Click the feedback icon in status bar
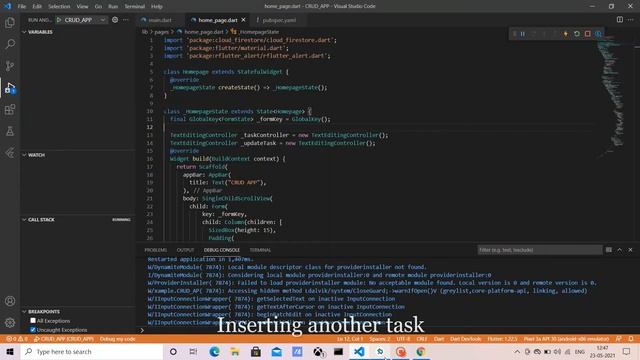 tap(619, 339)
